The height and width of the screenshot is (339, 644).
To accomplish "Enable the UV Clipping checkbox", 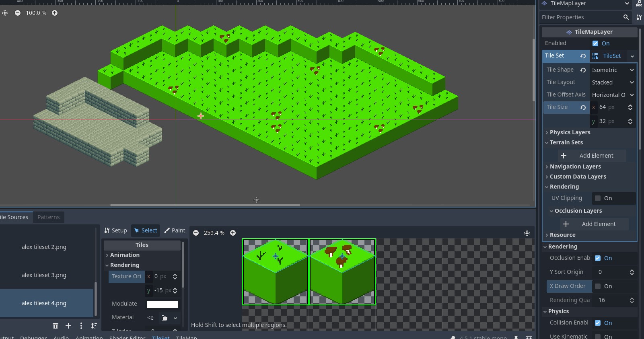I will coord(598,198).
